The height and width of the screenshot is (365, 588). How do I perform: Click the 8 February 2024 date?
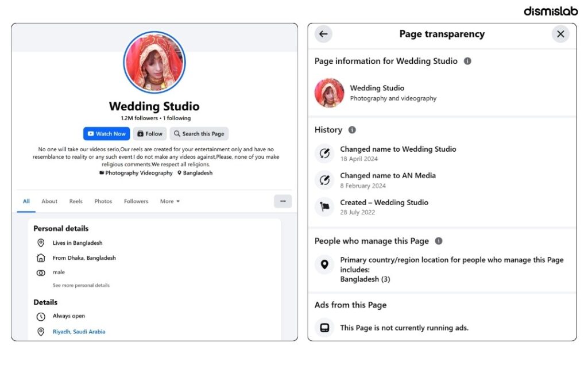coord(363,186)
